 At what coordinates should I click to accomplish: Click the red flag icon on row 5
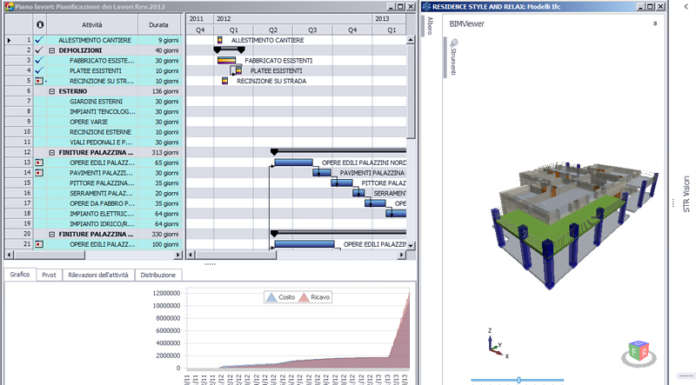[39, 81]
